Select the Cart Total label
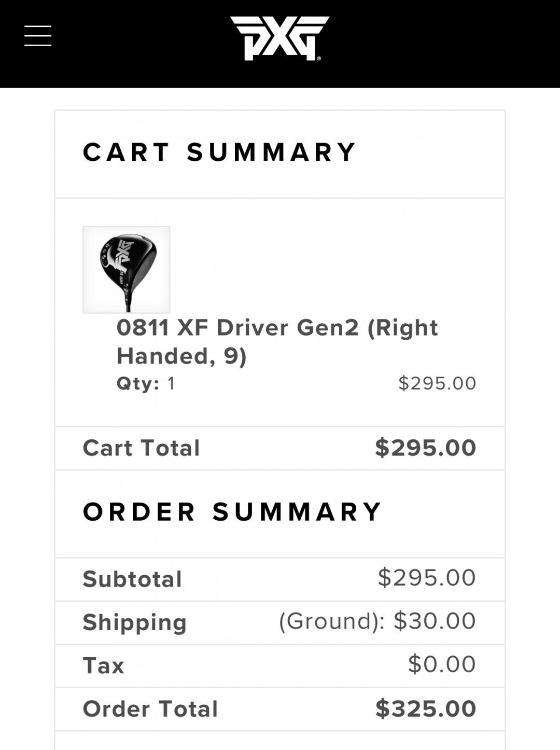The image size is (560, 750). point(141,448)
